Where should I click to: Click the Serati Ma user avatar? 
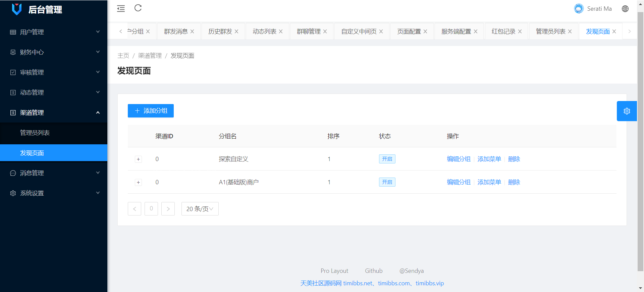579,9
